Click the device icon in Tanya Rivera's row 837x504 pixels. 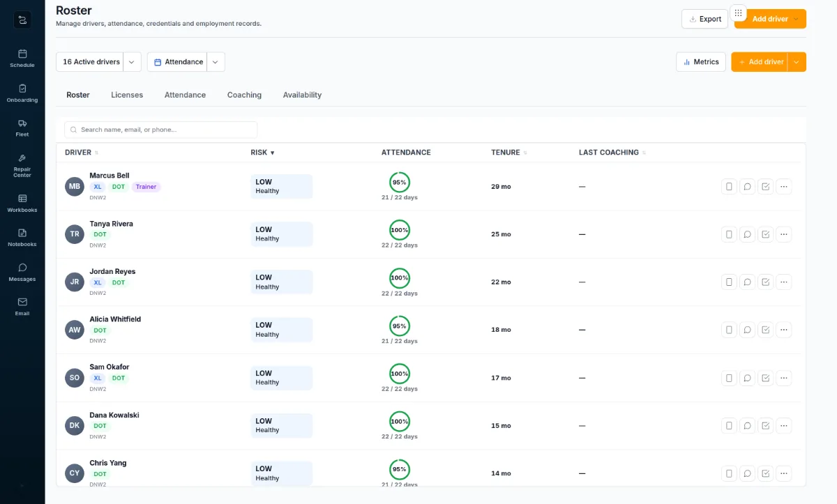(x=729, y=234)
